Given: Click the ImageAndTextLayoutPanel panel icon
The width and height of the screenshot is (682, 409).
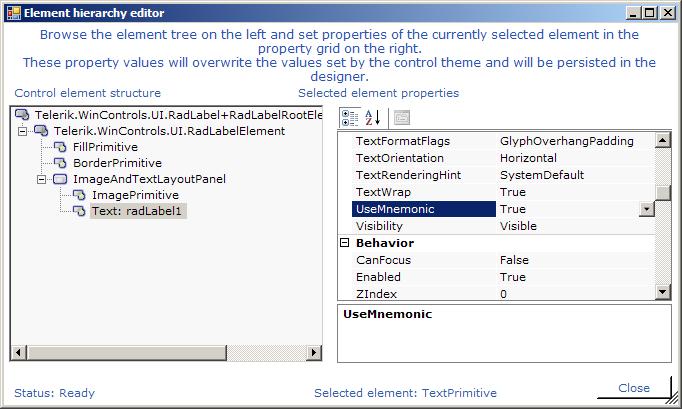Looking at the screenshot, I should 60,179.
